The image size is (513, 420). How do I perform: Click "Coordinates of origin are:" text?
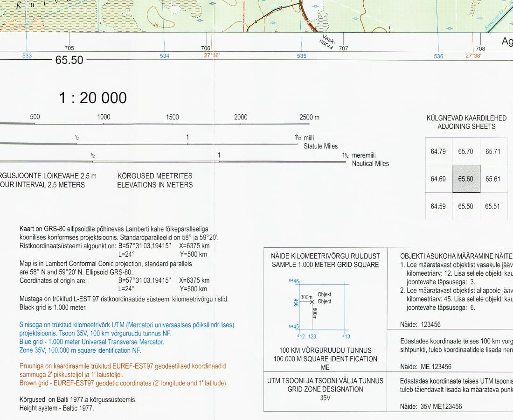pos(53,280)
